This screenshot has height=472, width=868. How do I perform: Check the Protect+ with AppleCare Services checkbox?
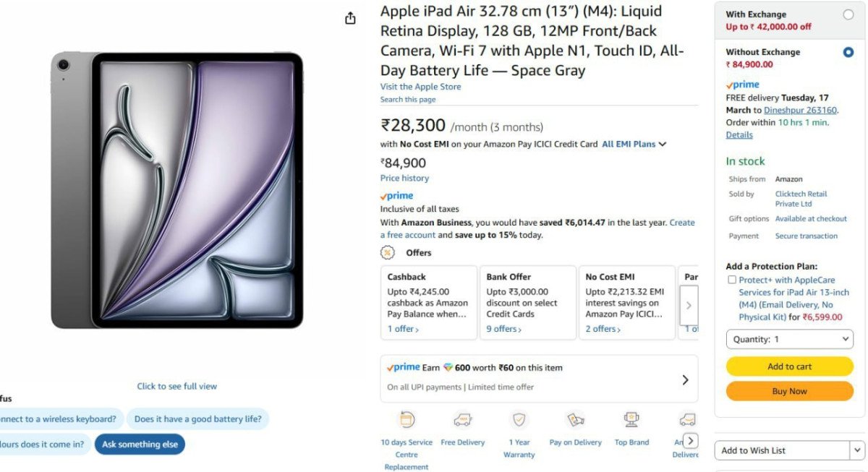pos(731,280)
